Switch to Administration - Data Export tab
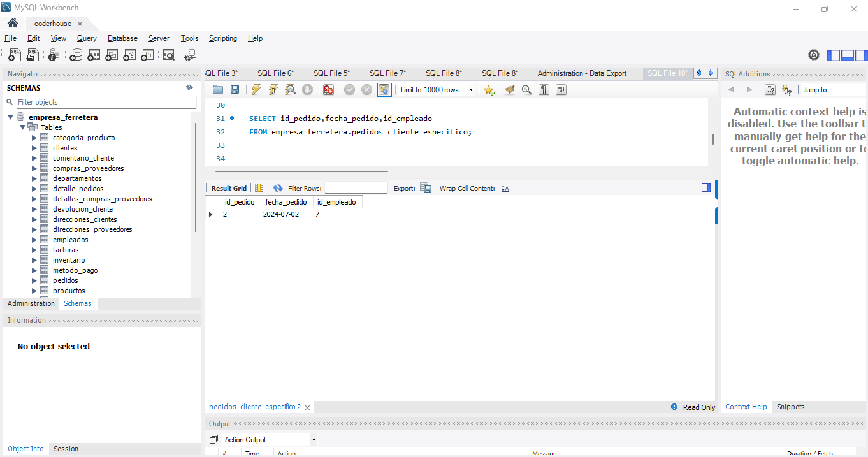The width and height of the screenshot is (868, 457). (x=582, y=73)
